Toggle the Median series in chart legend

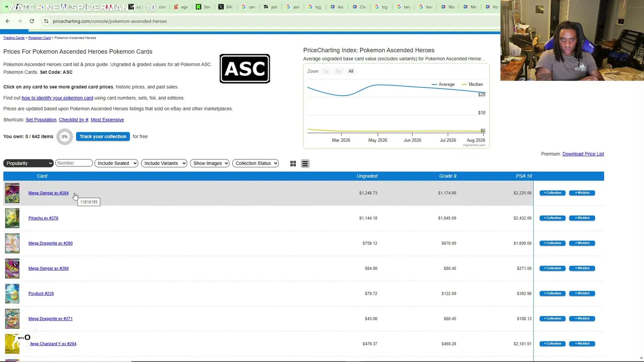[x=472, y=84]
